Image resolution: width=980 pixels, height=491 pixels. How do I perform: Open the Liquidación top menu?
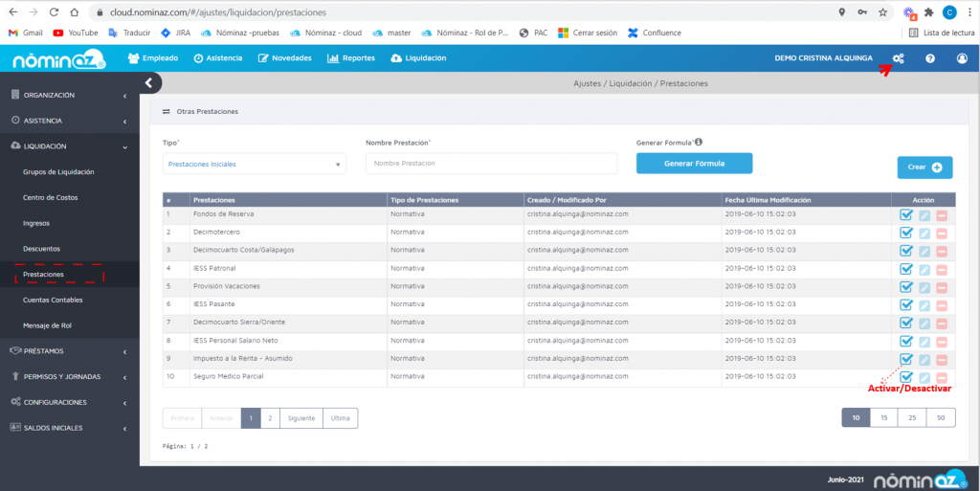419,58
